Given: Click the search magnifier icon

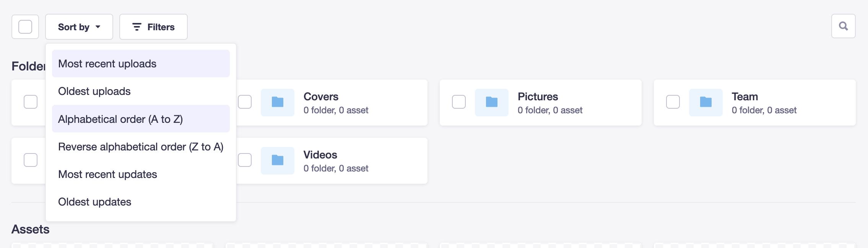Looking at the screenshot, I should pos(843,26).
